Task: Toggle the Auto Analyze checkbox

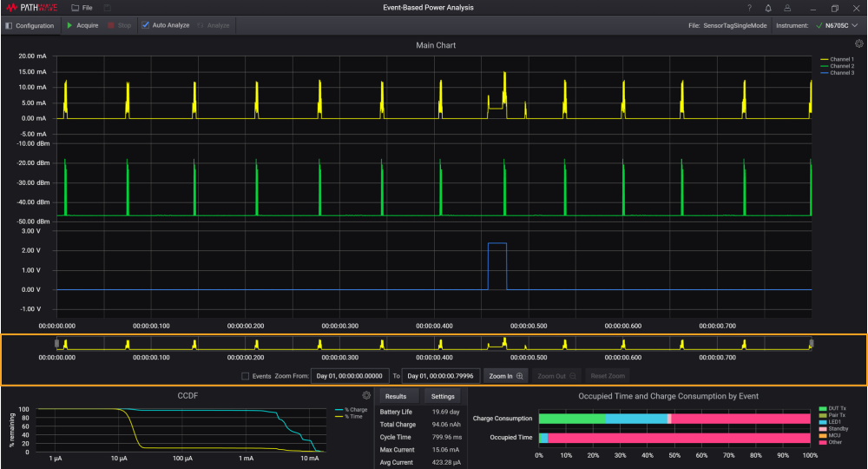Action: tap(146, 25)
